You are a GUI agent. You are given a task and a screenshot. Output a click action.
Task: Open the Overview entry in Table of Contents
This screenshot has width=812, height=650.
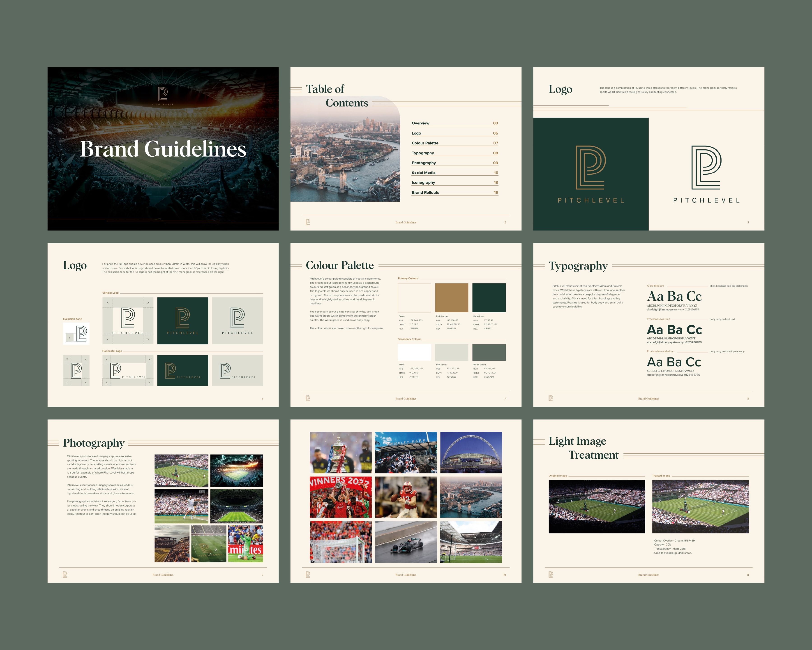click(x=455, y=123)
